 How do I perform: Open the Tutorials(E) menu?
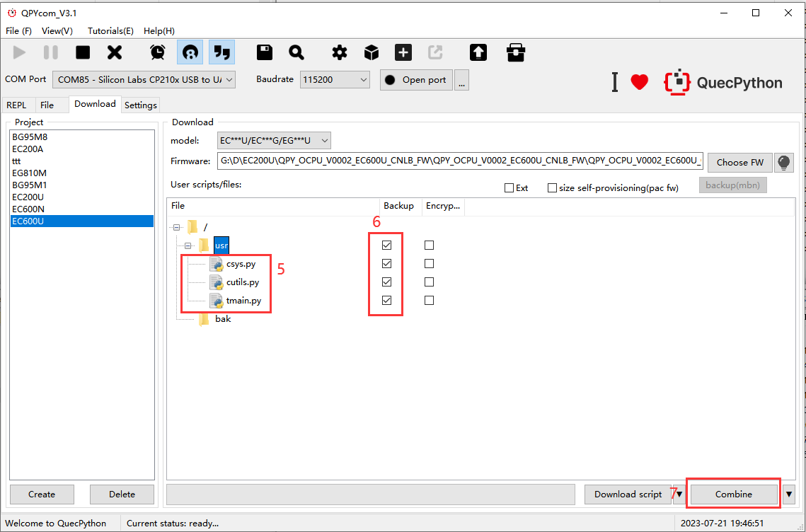110,31
